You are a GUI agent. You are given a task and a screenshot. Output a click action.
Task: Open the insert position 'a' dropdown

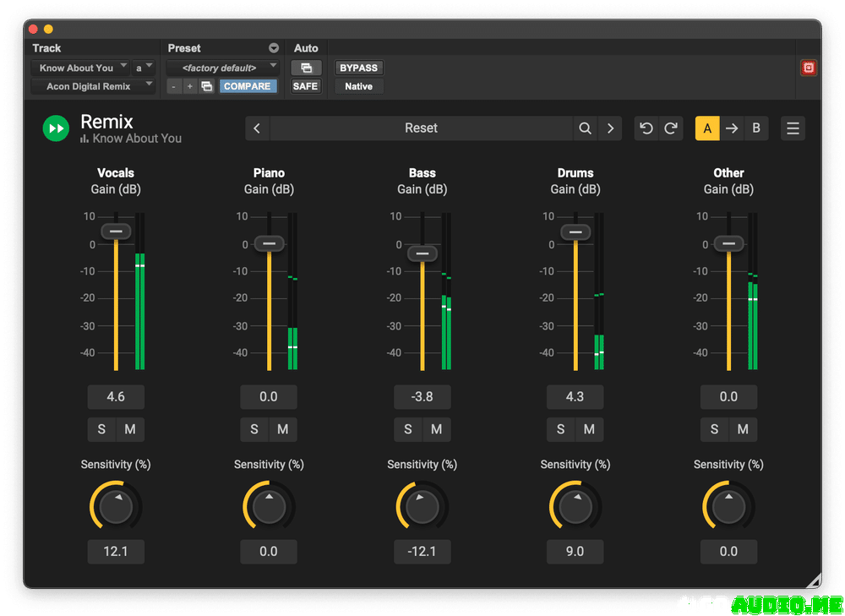pyautogui.click(x=144, y=68)
